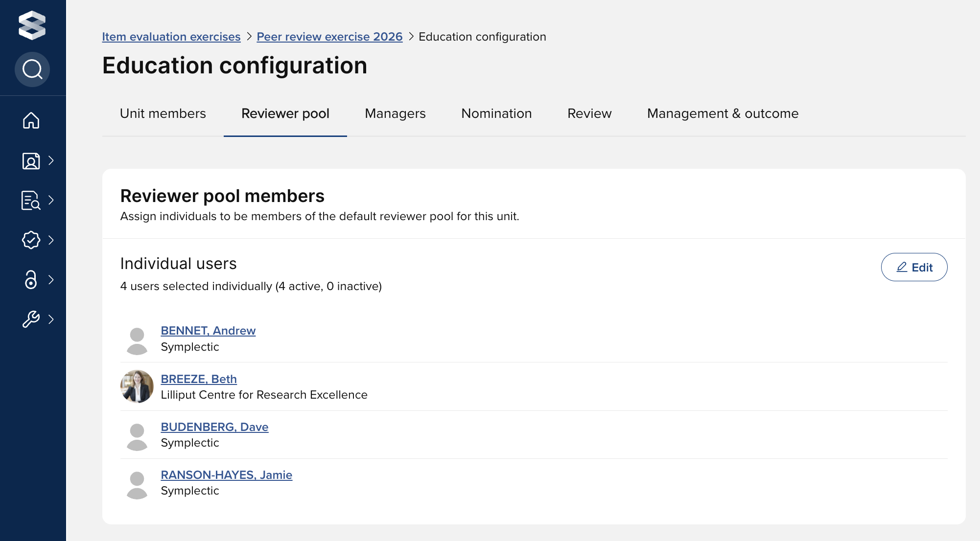This screenshot has height=541, width=980.
Task: Click the profile person icon in sidebar
Action: [x=31, y=160]
